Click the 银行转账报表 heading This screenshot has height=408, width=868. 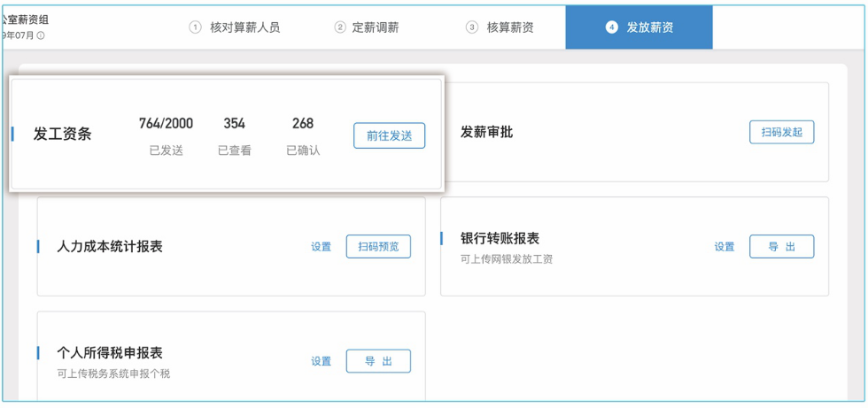tap(500, 238)
